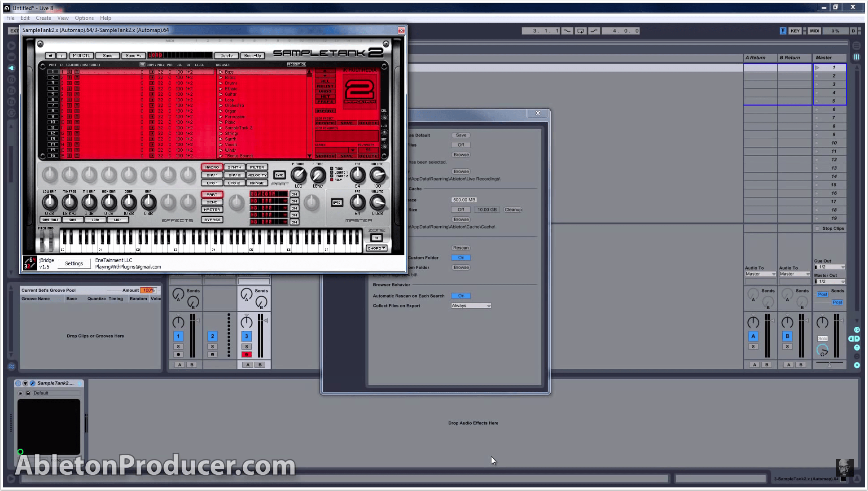Open Collect Files on Export dropdown
The image size is (868, 491).
(x=470, y=306)
